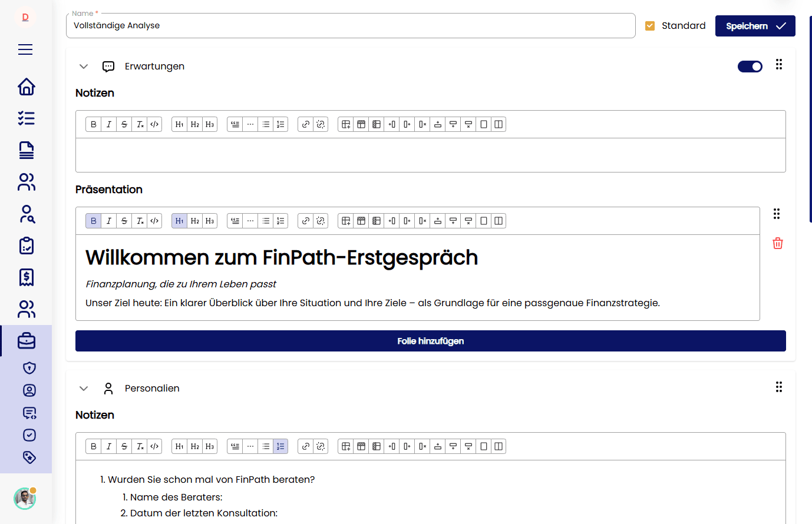Viewport: 812px width, 524px height.
Task: Uncheck the Standard checkbox
Action: [x=649, y=25]
